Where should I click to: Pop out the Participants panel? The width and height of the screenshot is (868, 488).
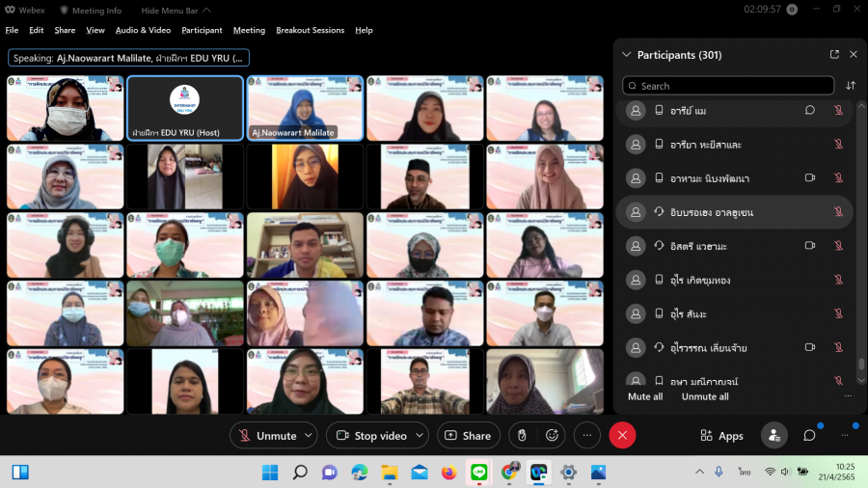(834, 55)
